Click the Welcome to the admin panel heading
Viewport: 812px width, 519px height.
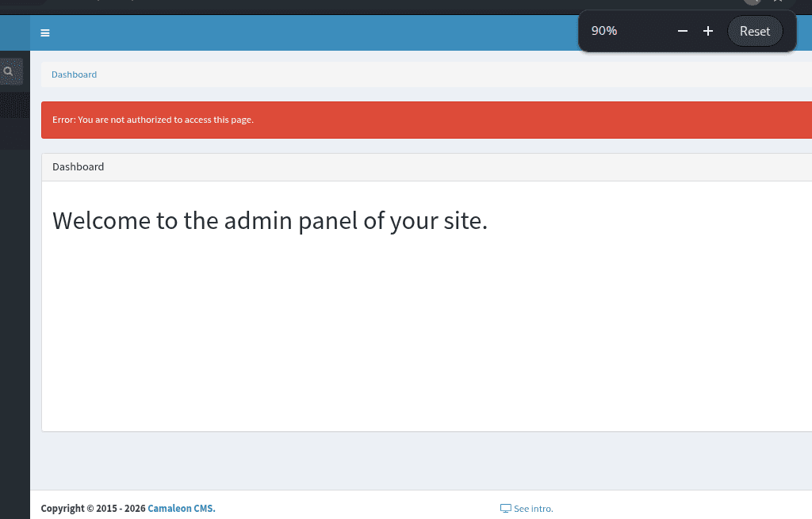tap(270, 220)
